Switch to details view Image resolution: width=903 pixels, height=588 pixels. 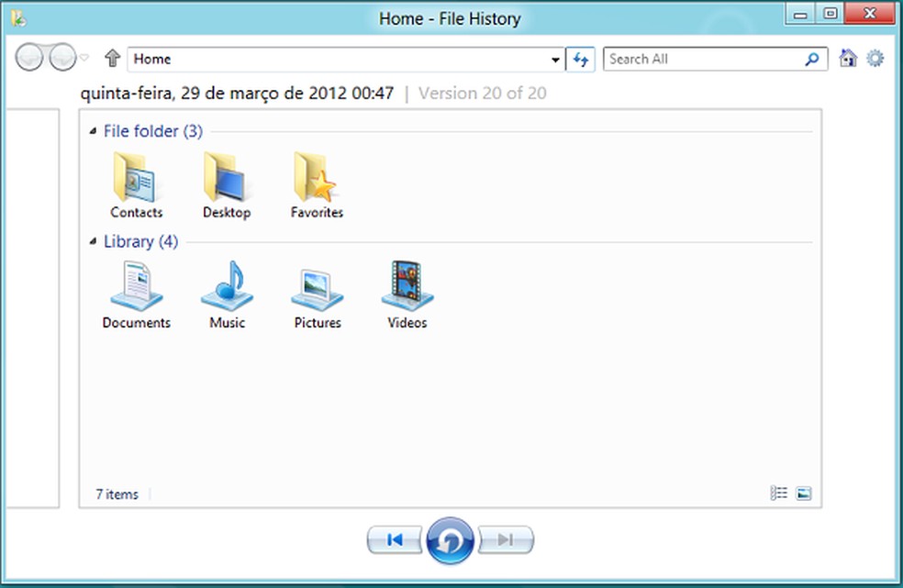click(x=778, y=493)
